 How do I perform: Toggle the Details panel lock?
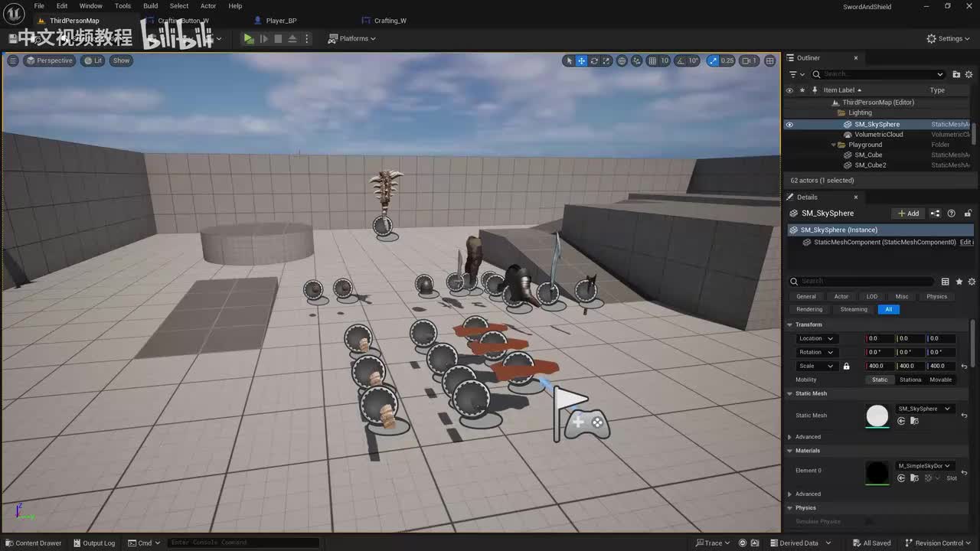tap(968, 214)
